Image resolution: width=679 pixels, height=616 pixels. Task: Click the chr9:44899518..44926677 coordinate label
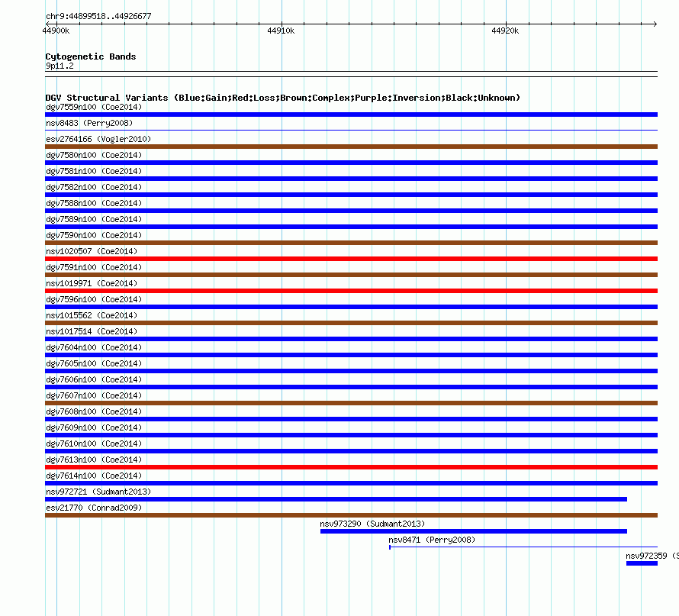point(98,17)
